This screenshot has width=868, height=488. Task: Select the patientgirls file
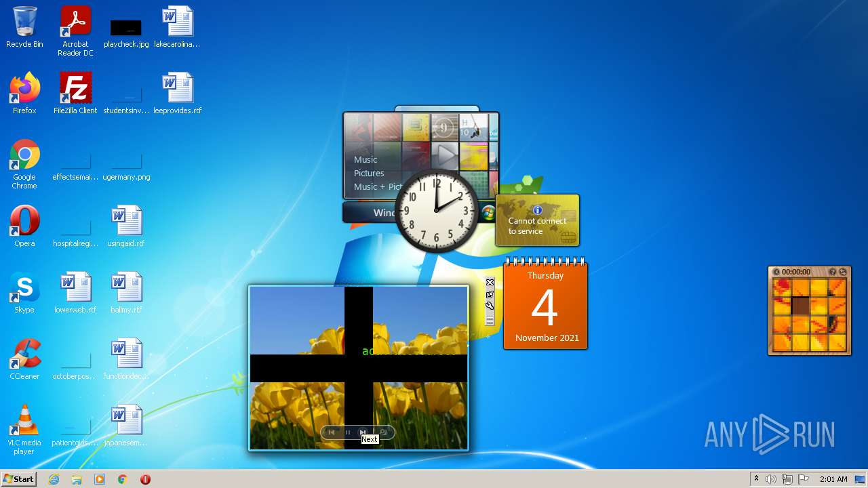click(75, 433)
